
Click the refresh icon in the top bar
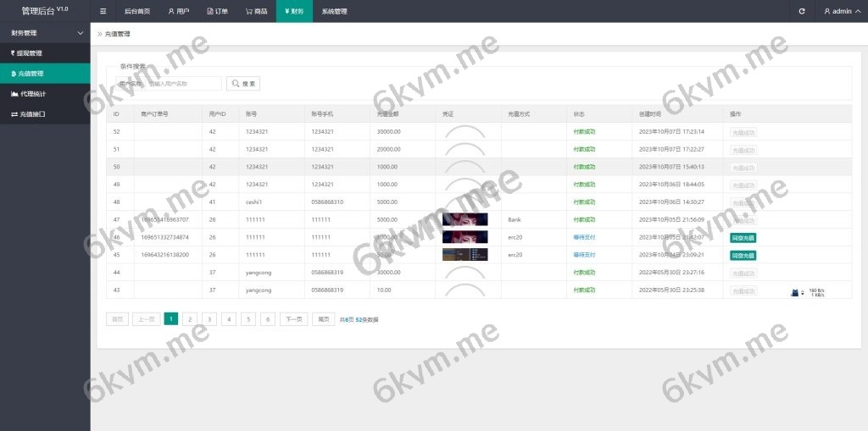click(x=802, y=11)
